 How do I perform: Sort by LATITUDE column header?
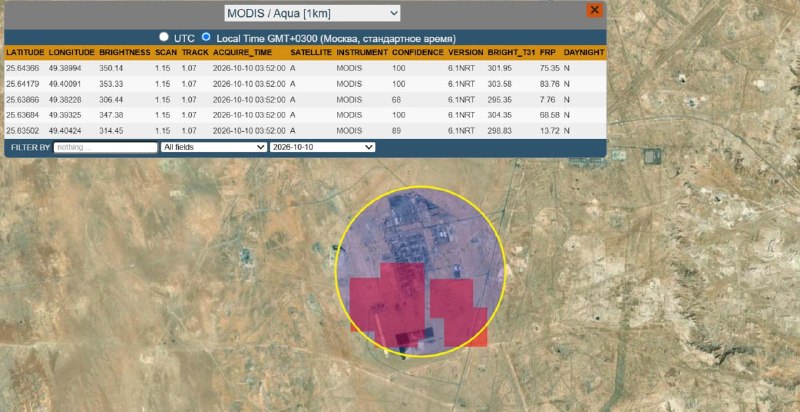(x=26, y=53)
